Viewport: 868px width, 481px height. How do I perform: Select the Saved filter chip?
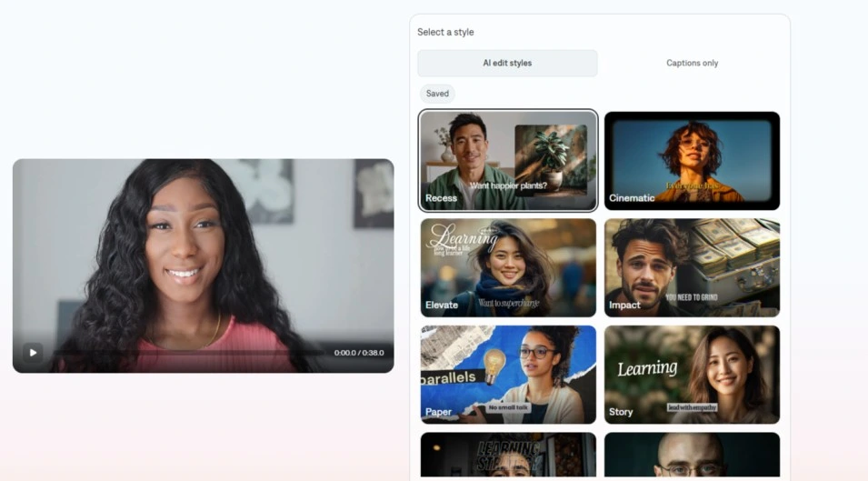tap(437, 94)
